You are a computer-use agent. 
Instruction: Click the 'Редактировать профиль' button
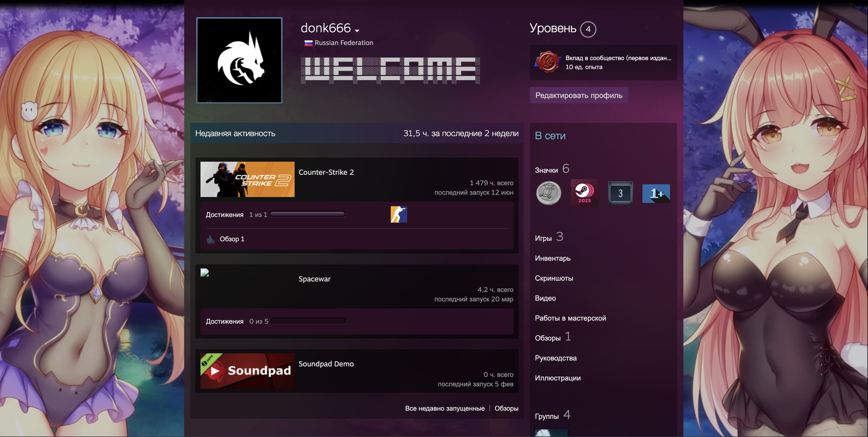coord(578,95)
